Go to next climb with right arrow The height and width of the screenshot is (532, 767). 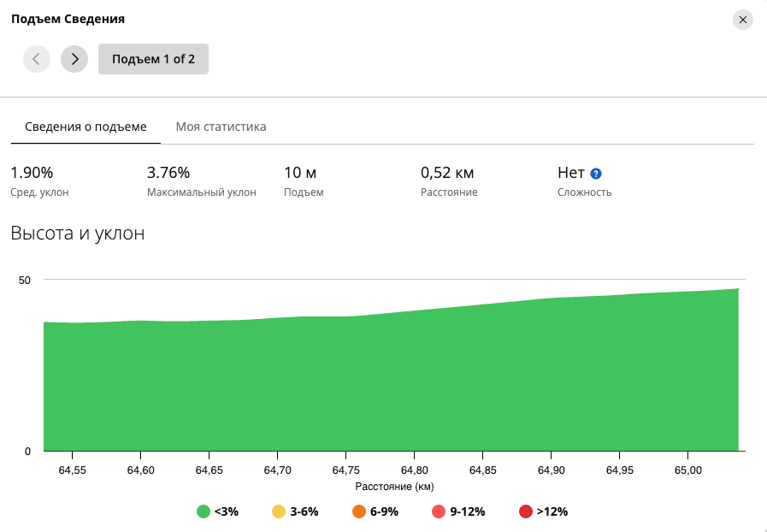[x=74, y=59]
